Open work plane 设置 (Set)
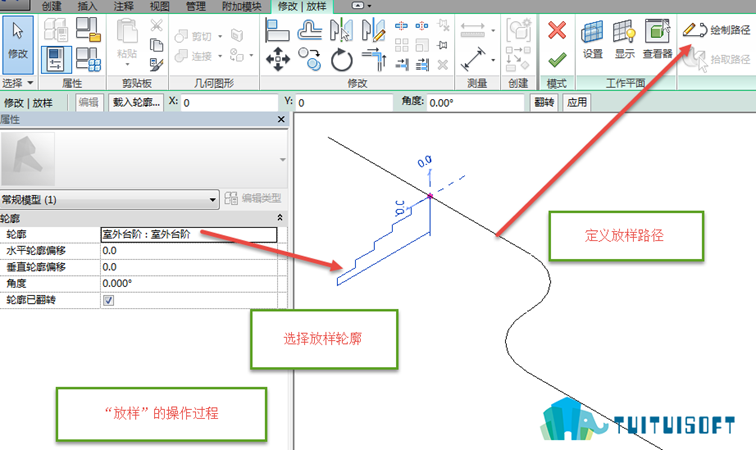The height and width of the screenshot is (450, 756). pyautogui.click(x=593, y=39)
